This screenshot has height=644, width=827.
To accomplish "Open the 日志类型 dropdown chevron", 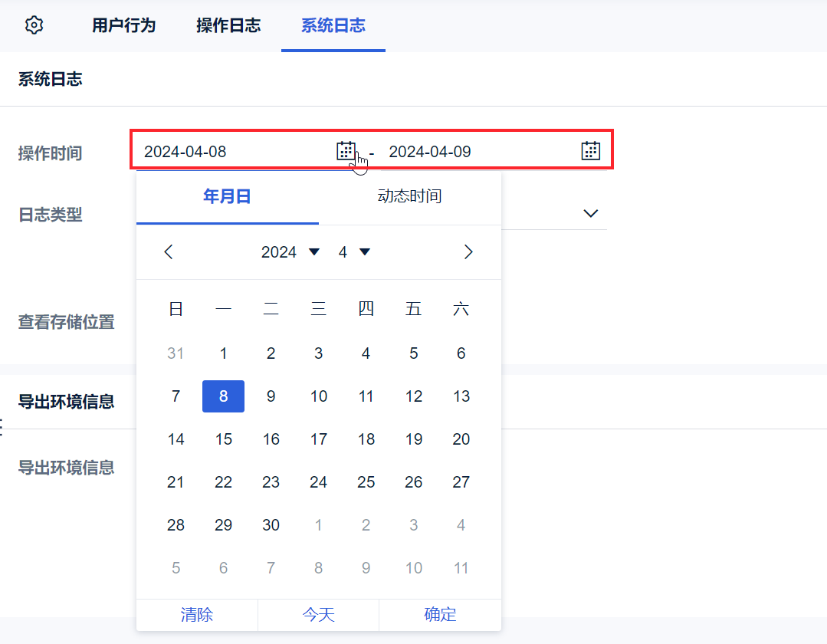I will tap(590, 213).
